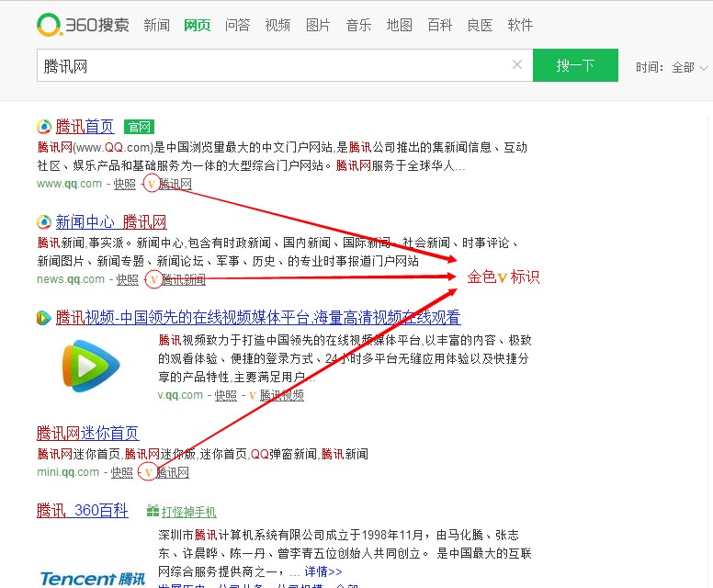Open the 腾讯网迷你首页 result link
The width and height of the screenshot is (713, 588).
[88, 433]
